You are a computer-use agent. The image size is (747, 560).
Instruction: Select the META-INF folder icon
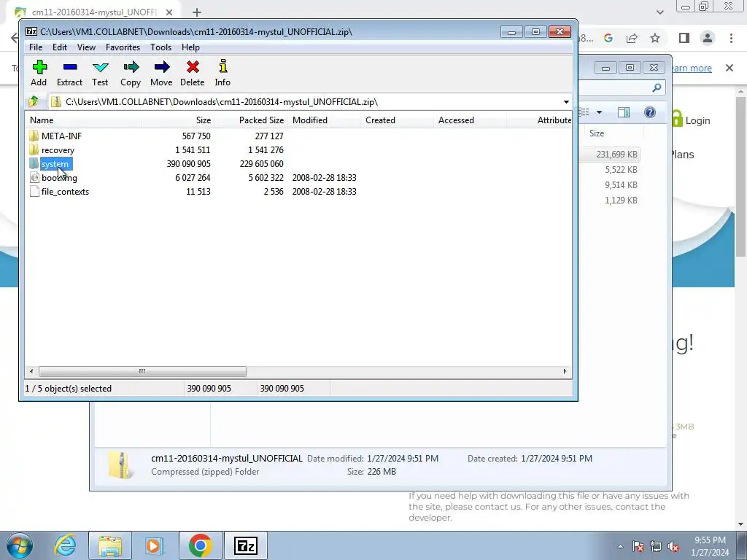[34, 136]
